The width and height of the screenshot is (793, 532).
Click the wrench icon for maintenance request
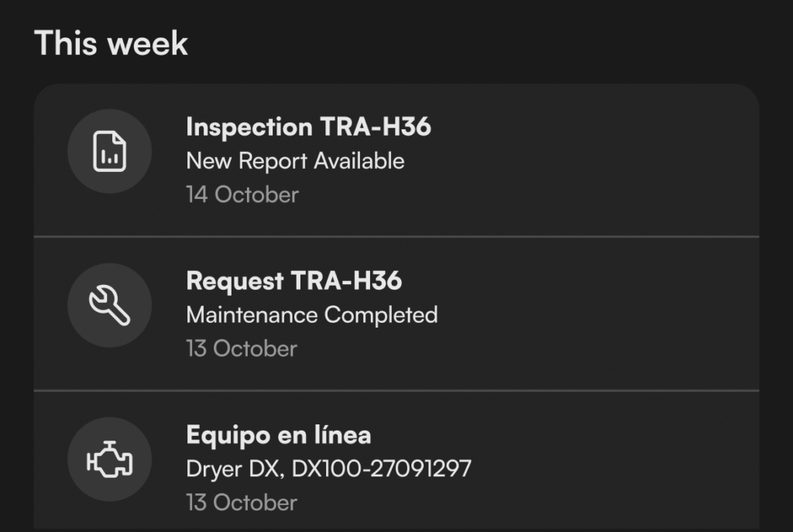point(109,305)
